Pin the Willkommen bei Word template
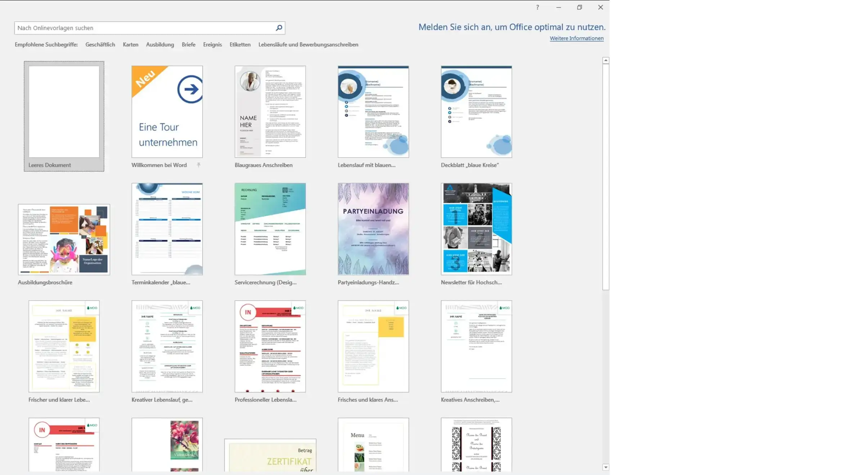Screen dimensions: 868x475 click(198, 165)
